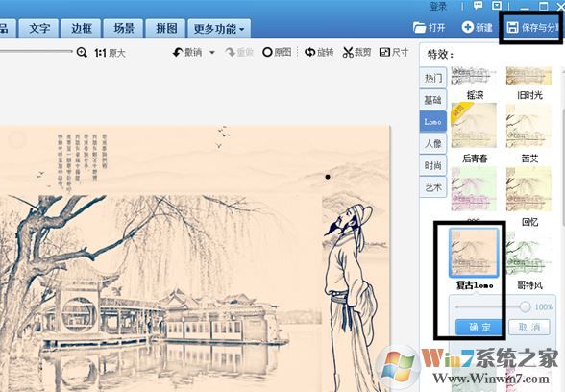
Task: Select the 人像 effects category
Action: 432,143
